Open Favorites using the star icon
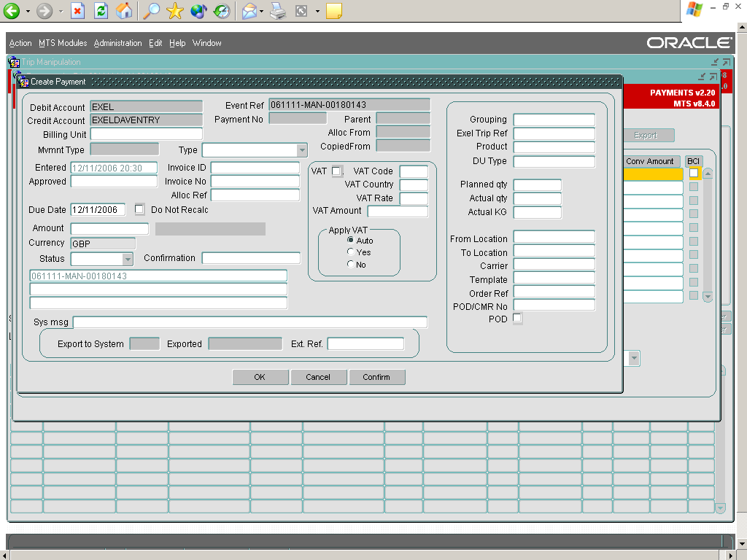 pos(175,10)
